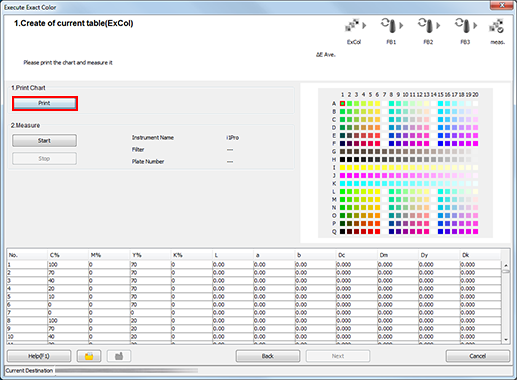Click the FB3 feedback step icon
517x380 pixels.
pos(463,25)
